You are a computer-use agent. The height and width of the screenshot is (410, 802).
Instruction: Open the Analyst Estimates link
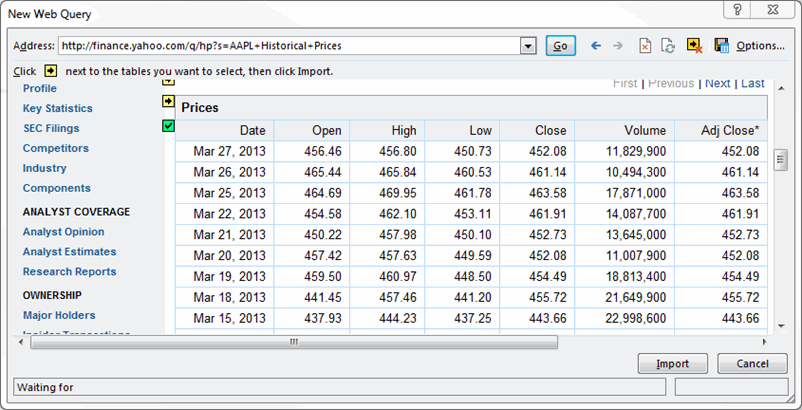70,252
